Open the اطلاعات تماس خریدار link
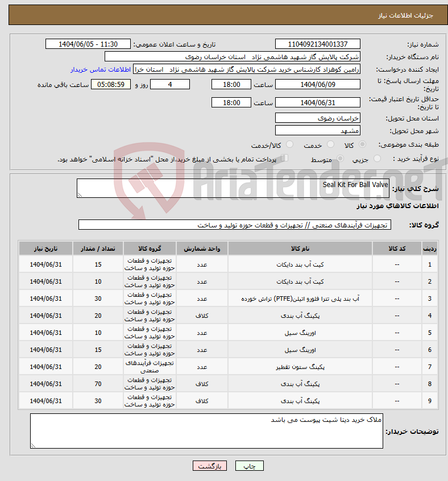Image resolution: width=448 pixels, height=481 pixels. click(101, 69)
